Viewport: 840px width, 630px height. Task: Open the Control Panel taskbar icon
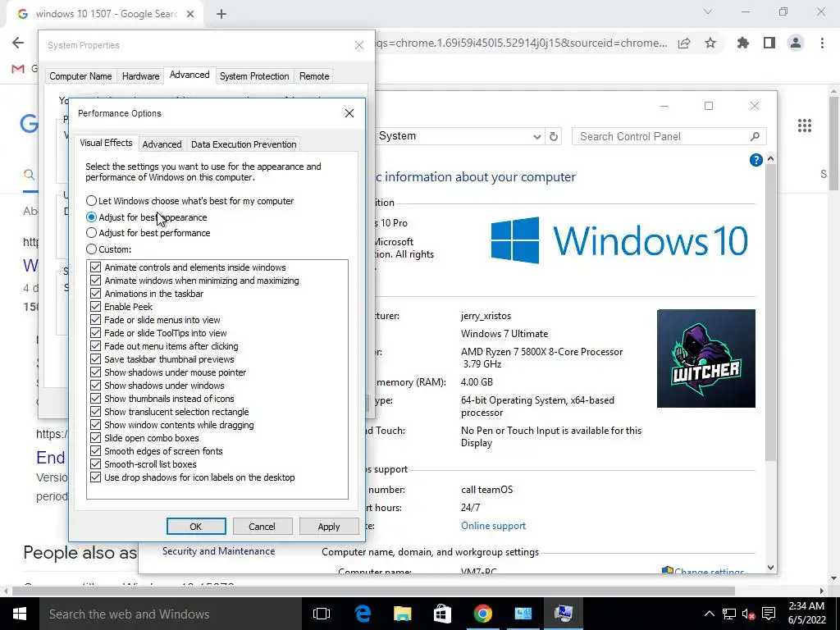point(523,614)
